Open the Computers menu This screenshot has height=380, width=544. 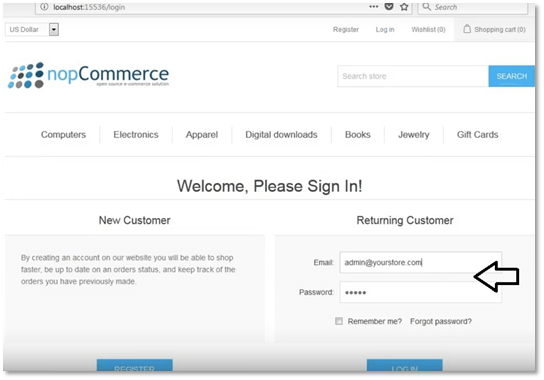coord(63,135)
